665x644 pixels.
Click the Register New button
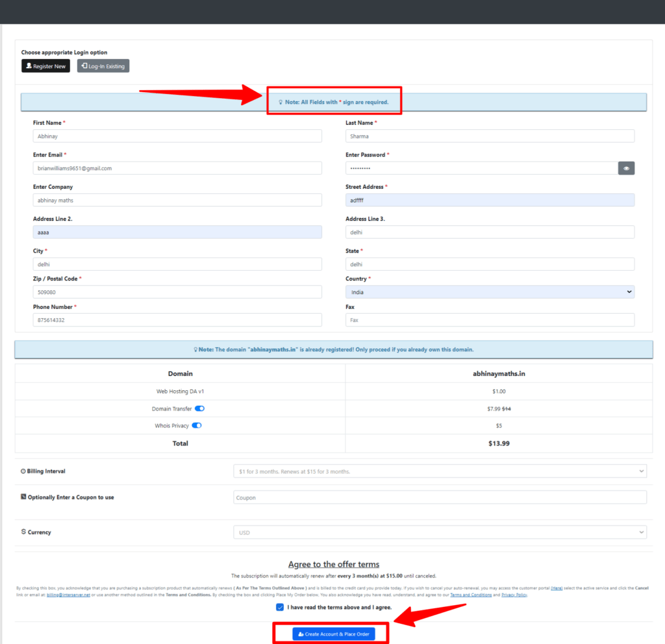[x=45, y=66]
